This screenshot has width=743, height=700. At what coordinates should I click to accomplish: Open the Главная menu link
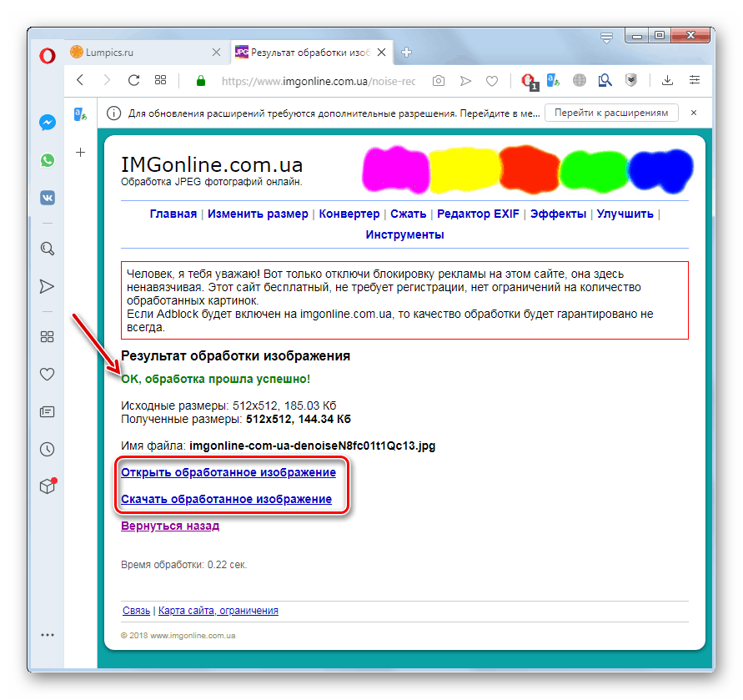click(x=173, y=214)
